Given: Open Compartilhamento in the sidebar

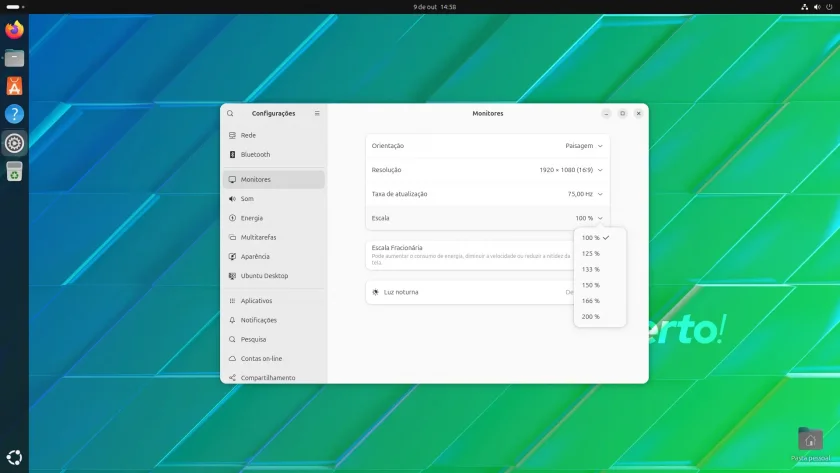Looking at the screenshot, I should click(x=274, y=377).
